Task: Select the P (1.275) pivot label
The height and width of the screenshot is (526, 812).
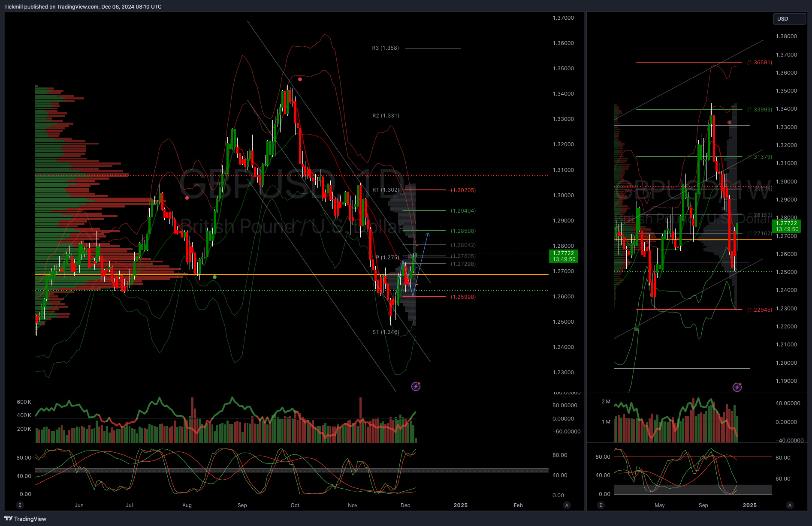Action: click(387, 258)
